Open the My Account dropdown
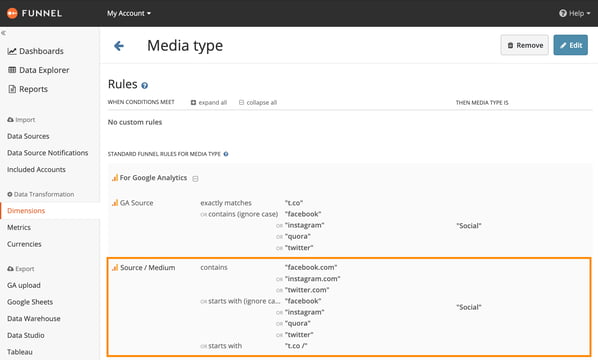 pyautogui.click(x=129, y=13)
